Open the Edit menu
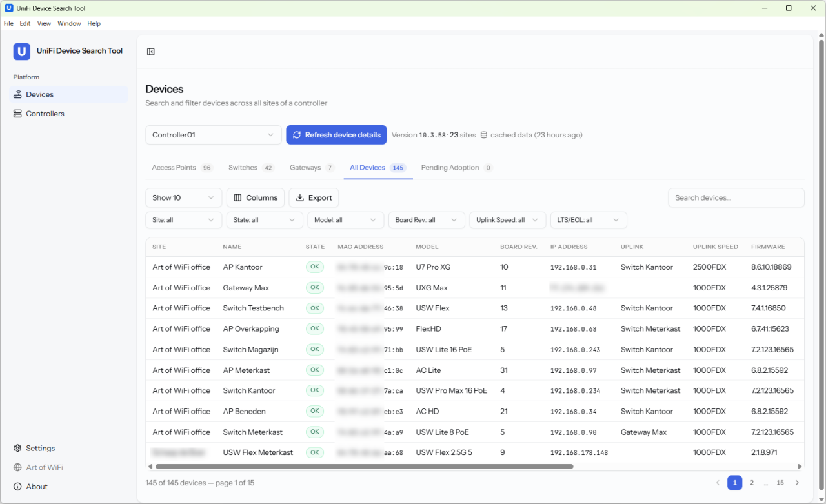The width and height of the screenshot is (826, 504). tap(25, 23)
